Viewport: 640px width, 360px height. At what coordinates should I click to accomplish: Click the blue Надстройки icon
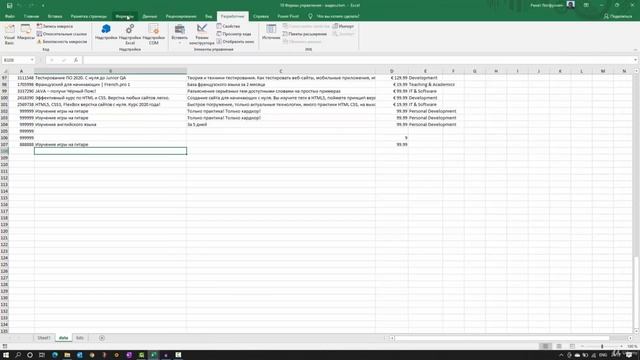pyautogui.click(x=106, y=32)
